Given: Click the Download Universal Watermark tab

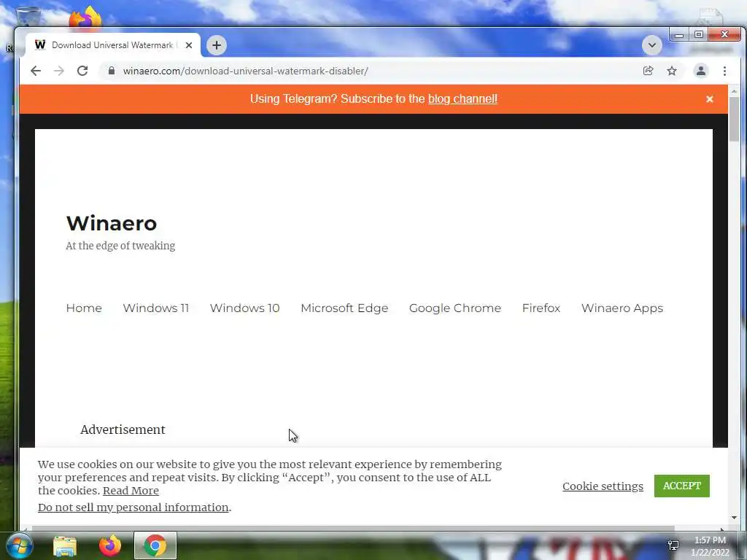Looking at the screenshot, I should pyautogui.click(x=113, y=45).
